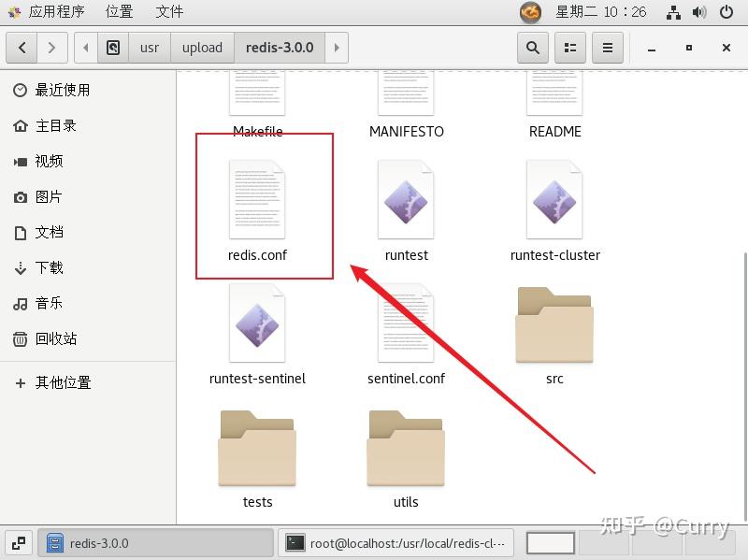
Task: Open 其他位置 other locations
Action: (88, 382)
